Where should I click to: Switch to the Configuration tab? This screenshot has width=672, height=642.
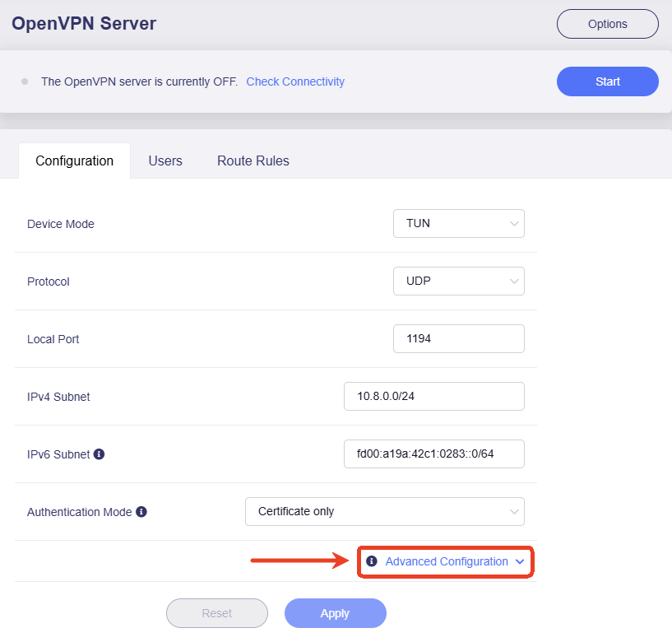pos(75,160)
